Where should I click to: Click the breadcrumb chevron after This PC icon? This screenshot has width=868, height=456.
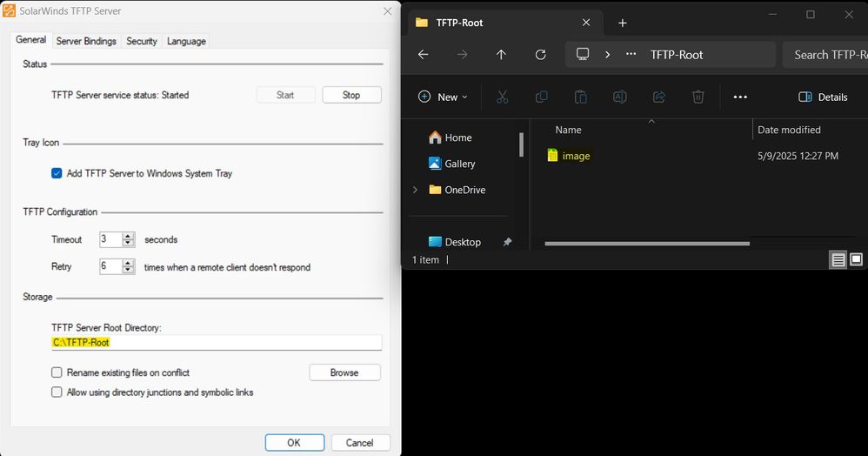pos(607,54)
